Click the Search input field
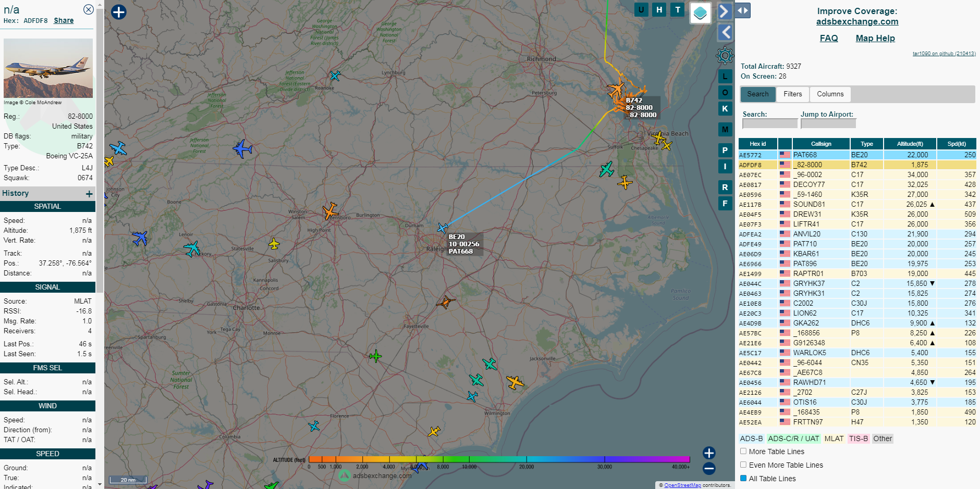The height and width of the screenshot is (489, 980). click(x=770, y=123)
